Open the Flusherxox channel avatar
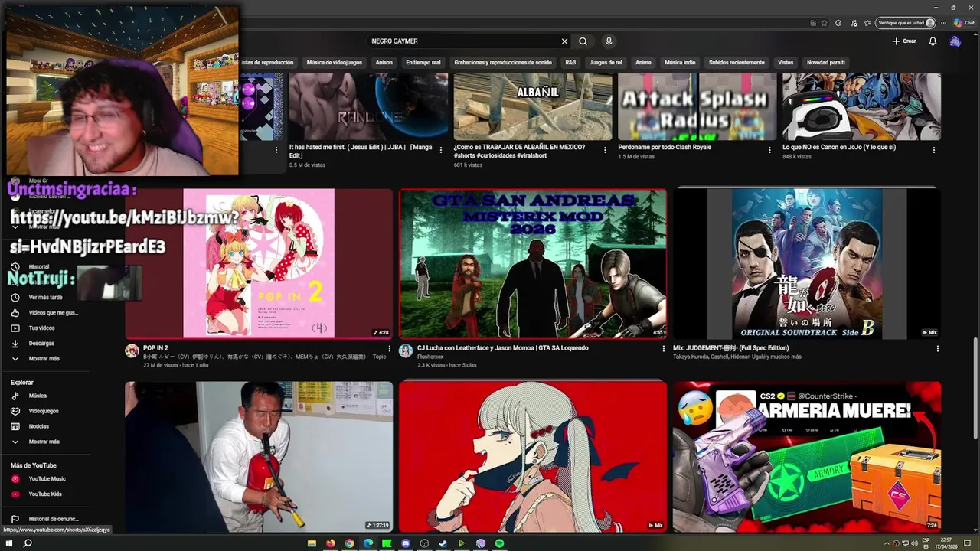 [x=406, y=350]
